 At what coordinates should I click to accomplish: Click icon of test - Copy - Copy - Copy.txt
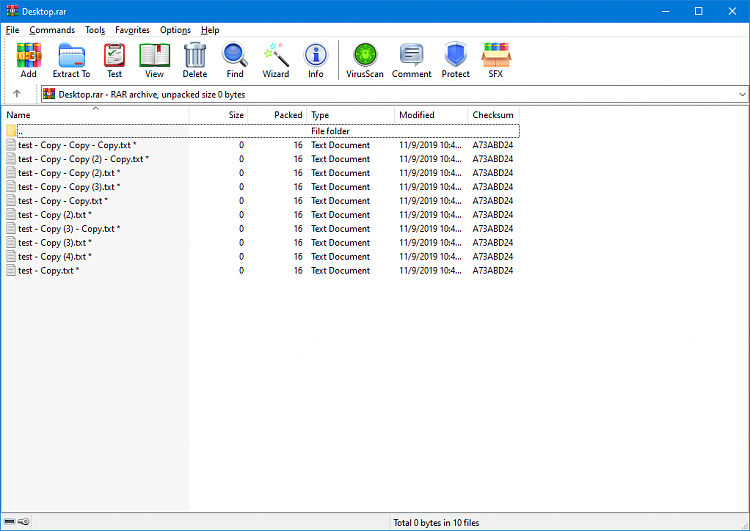click(11, 144)
